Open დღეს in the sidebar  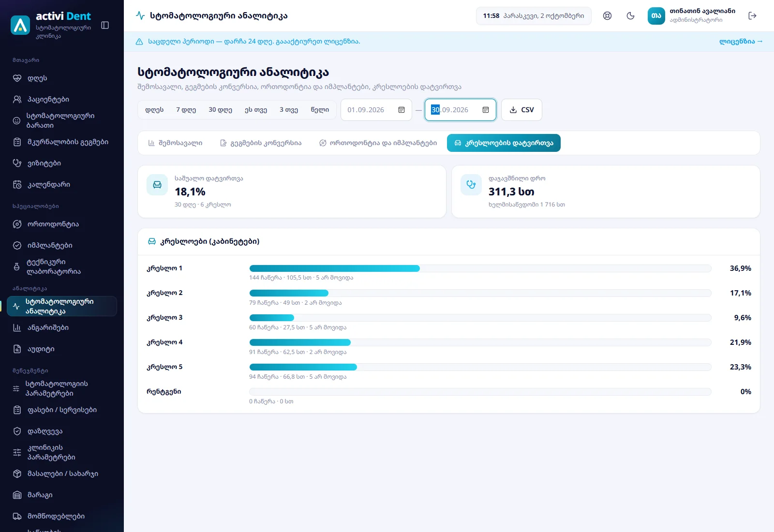pos(62,78)
